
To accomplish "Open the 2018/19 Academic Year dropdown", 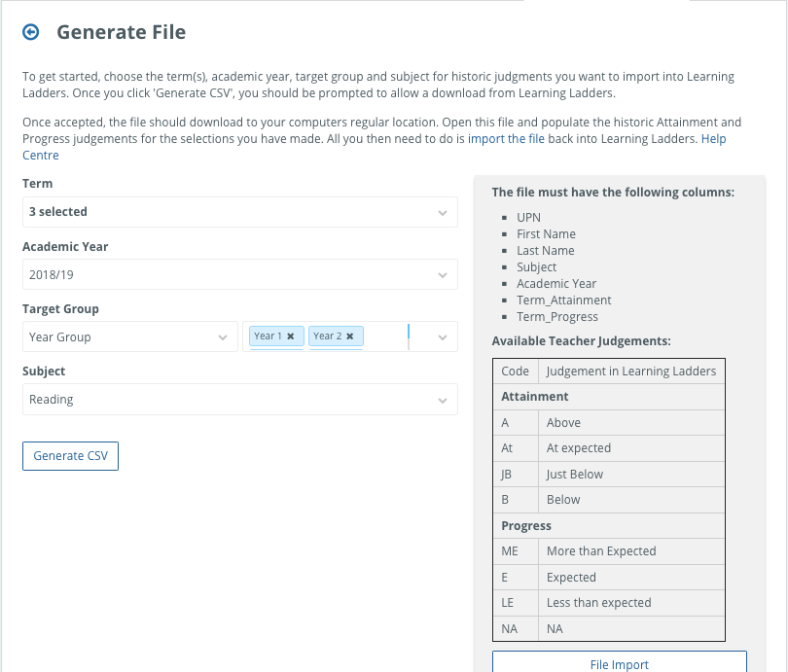I will point(229,275).
